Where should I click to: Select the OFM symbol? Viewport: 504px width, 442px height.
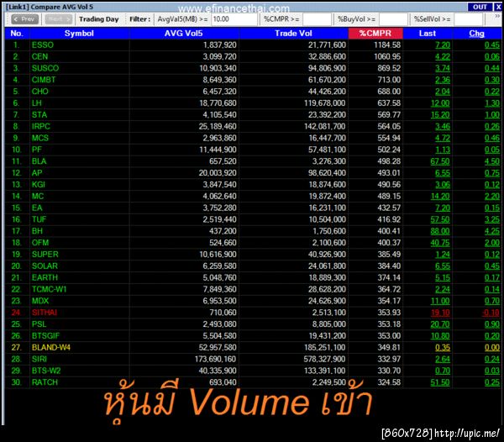pos(40,243)
